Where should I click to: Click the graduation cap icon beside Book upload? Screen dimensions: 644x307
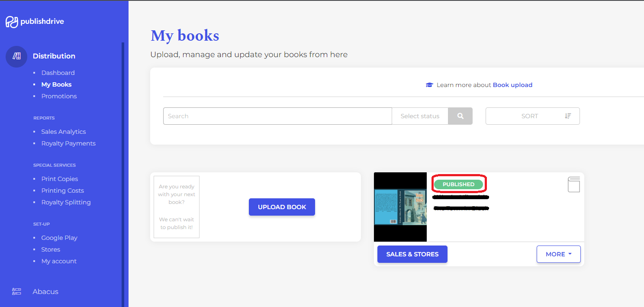point(429,85)
